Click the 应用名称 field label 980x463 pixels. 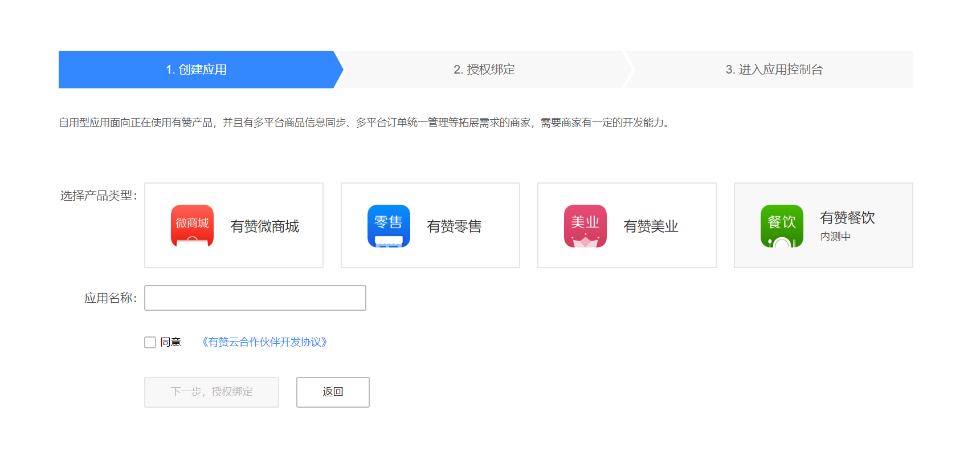tap(111, 298)
